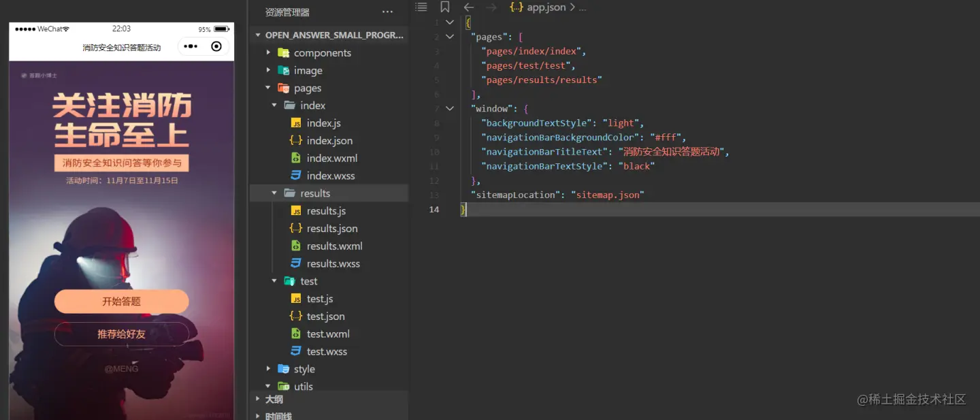980x420 pixels.
Task: Collapse the results folder arrow
Action: [274, 193]
